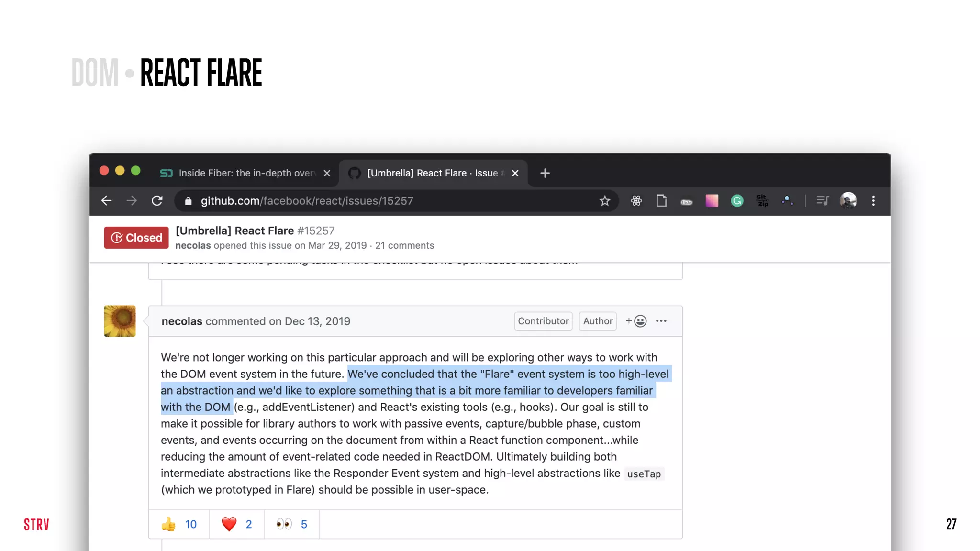Image resolution: width=980 pixels, height=551 pixels.
Task: Reload the GitHub issue page
Action: pyautogui.click(x=157, y=201)
